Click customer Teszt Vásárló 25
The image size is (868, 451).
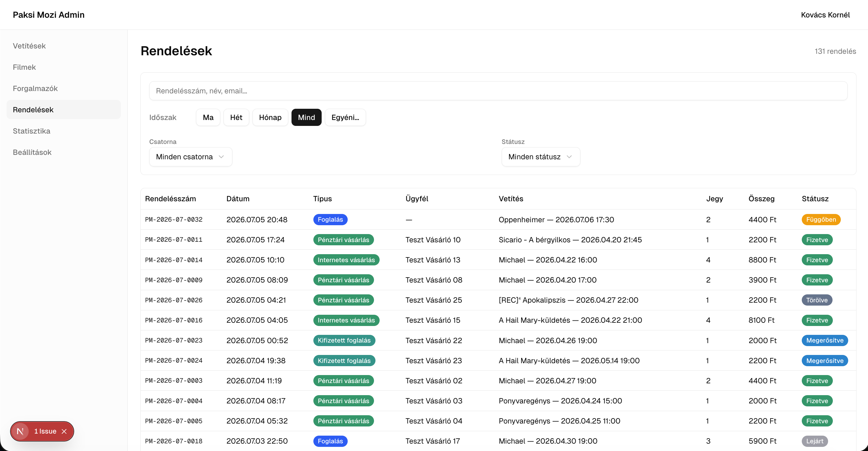[434, 300]
